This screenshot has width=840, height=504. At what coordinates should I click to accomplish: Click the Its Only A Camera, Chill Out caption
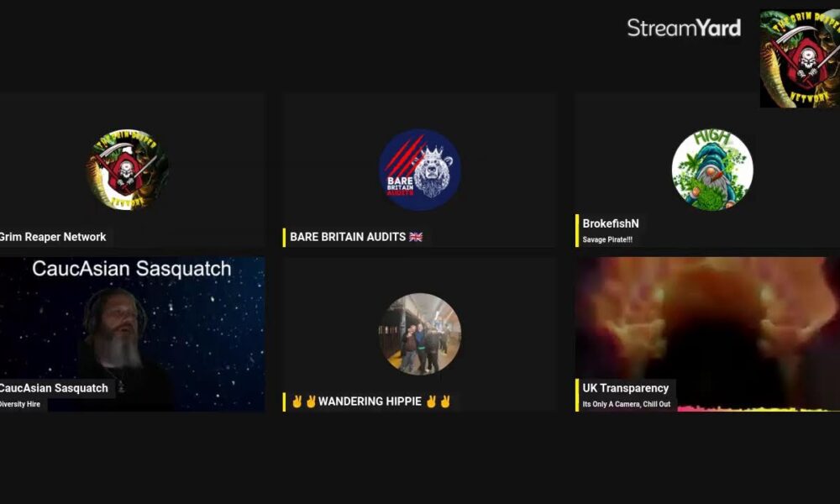click(x=627, y=404)
